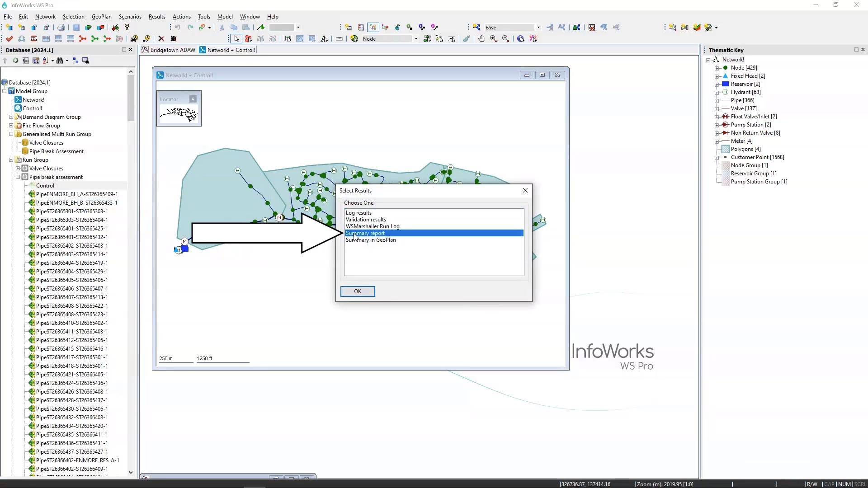
Task: Click the Validate red checkmark icon
Action: point(9,39)
